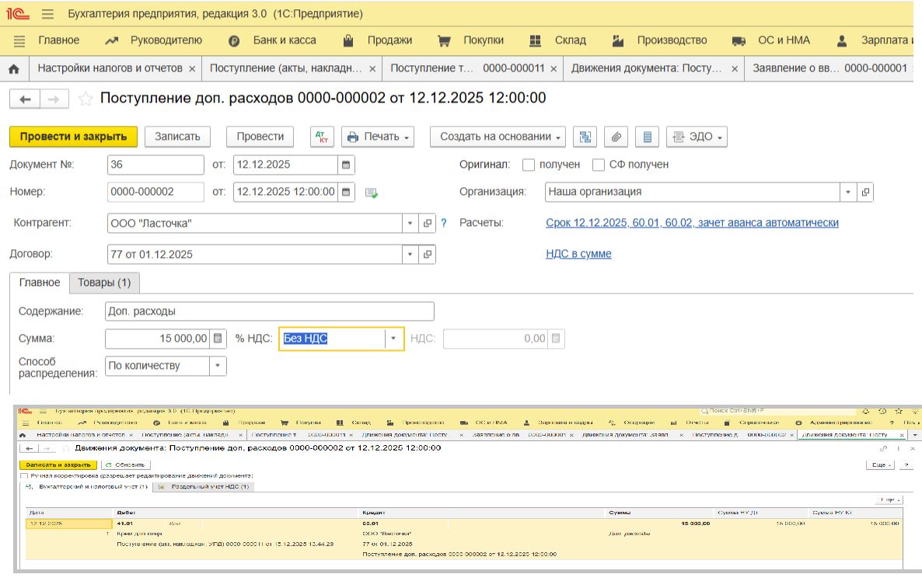Open the Контрагент card via open icon
922x588 pixels.
point(428,224)
